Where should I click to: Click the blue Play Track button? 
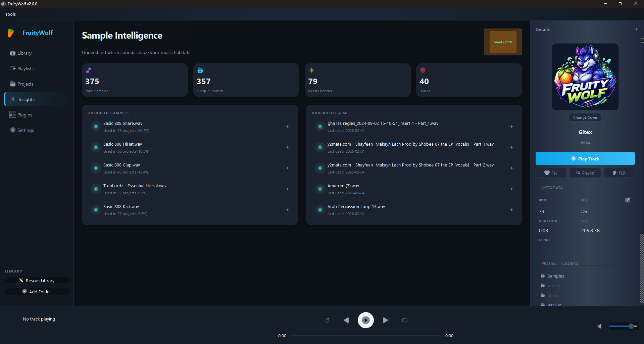click(585, 159)
